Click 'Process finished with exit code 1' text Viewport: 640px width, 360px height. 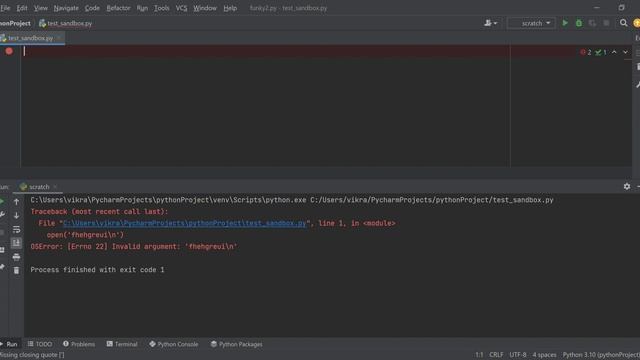97,270
